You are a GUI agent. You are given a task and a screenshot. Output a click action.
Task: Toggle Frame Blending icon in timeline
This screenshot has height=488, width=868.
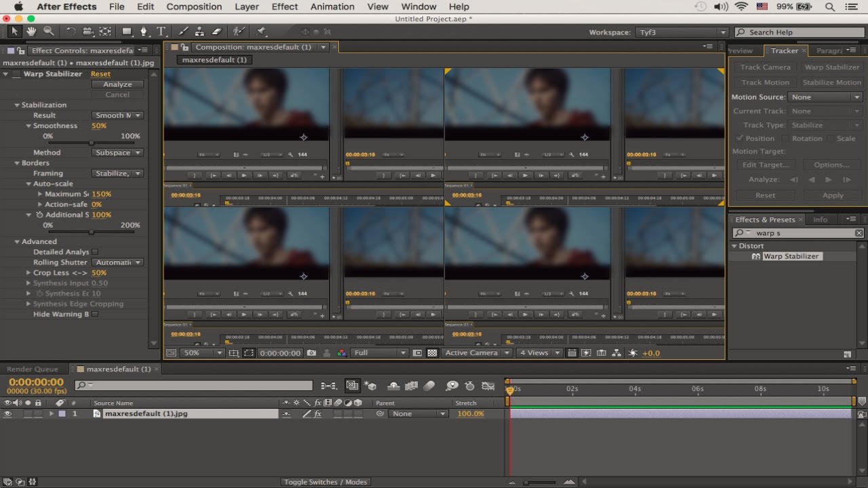point(411,386)
